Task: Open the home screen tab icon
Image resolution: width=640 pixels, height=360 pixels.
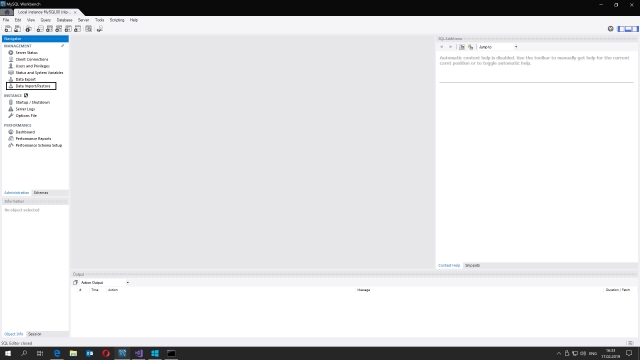Action: tap(7, 12)
